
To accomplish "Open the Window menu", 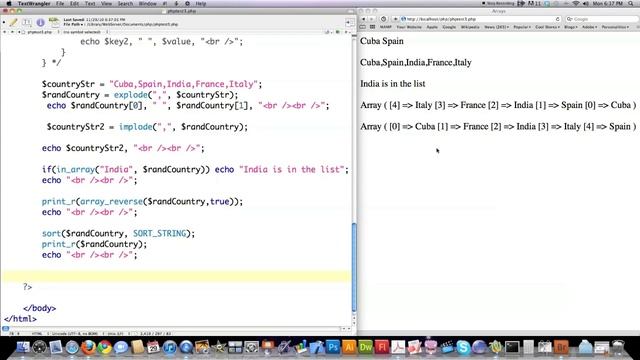I will (x=147, y=3).
